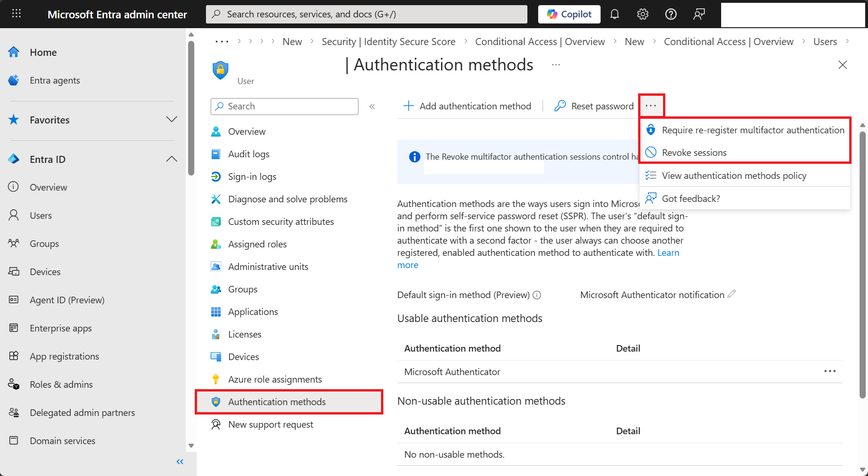Viewport: 868px width, 476px height.
Task: Open the user Overview blade
Action: (x=247, y=131)
